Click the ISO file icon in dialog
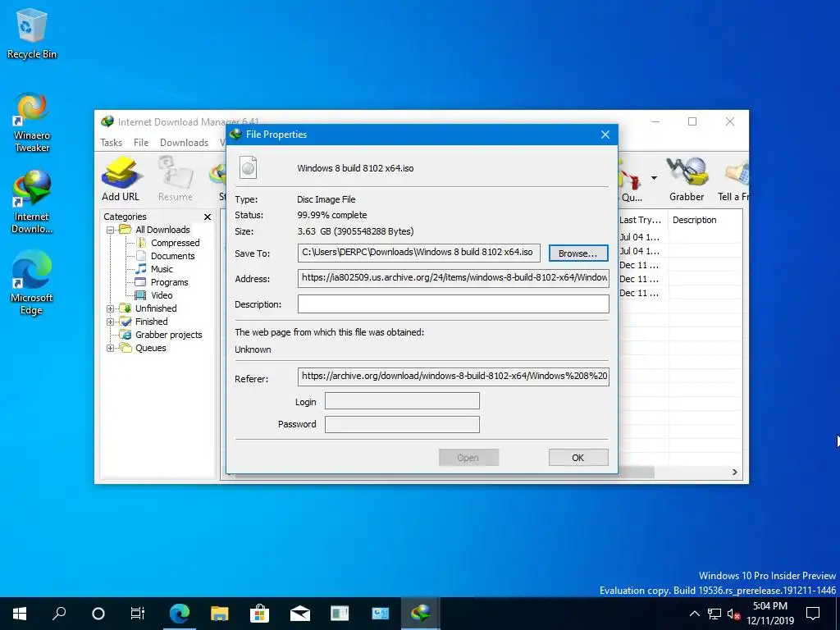This screenshot has width=840, height=630. point(248,167)
